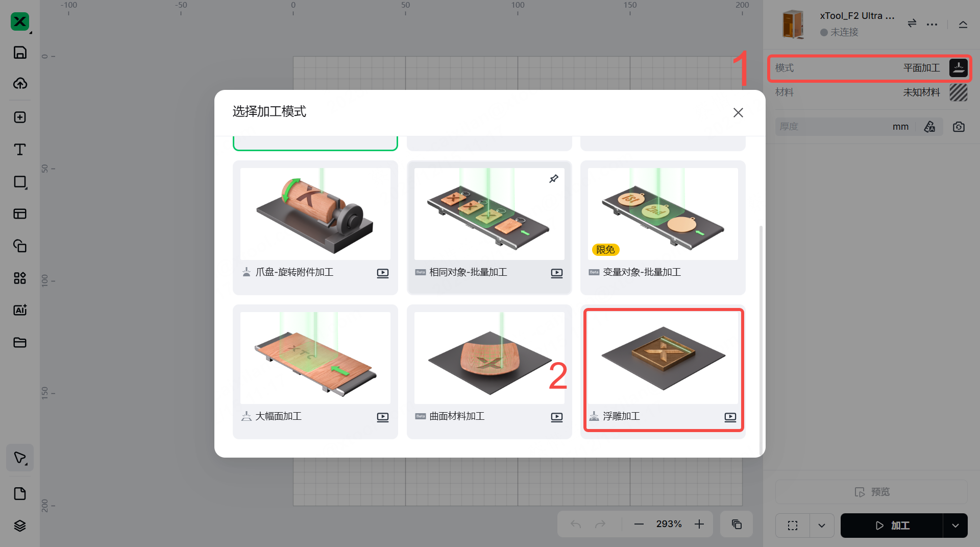Open the Text tool in sidebar
This screenshot has width=980, height=547.
tap(20, 150)
